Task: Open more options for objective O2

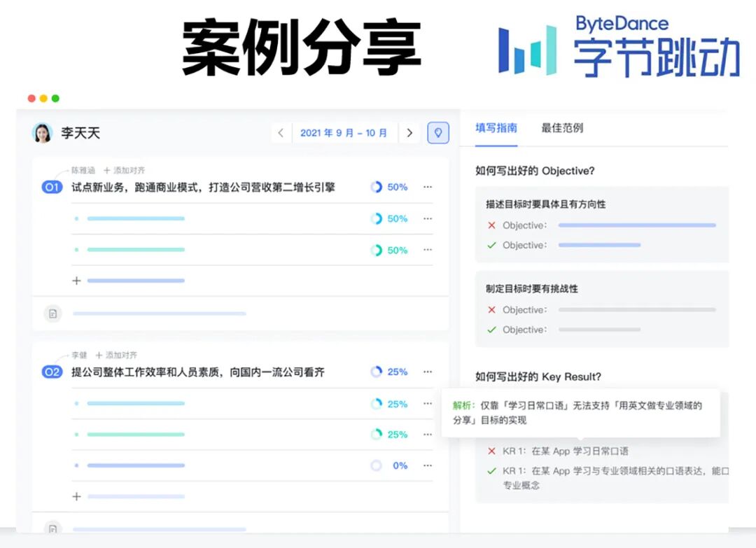Action: point(428,372)
